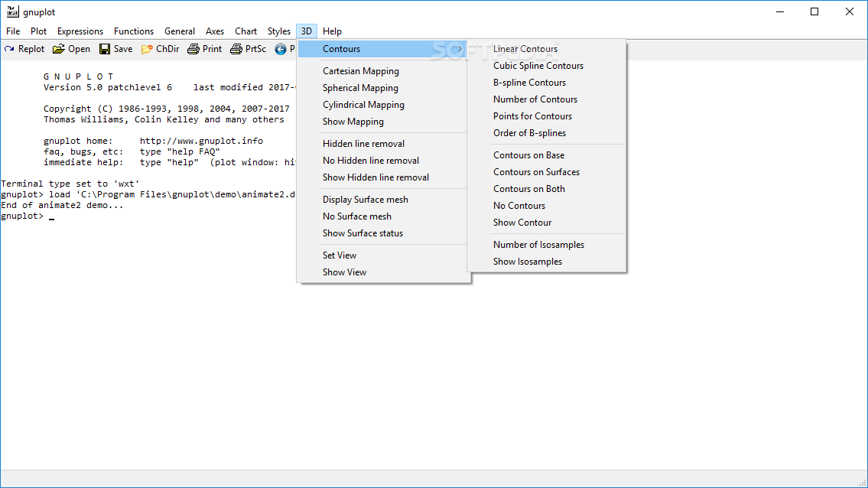This screenshot has width=868, height=488.
Task: Click the "Version 5.0 patchlevel 6" text
Action: [108, 87]
